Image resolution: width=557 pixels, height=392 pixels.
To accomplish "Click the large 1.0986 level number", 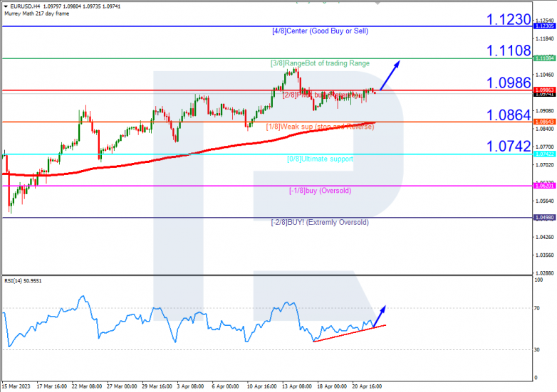I will (509, 83).
